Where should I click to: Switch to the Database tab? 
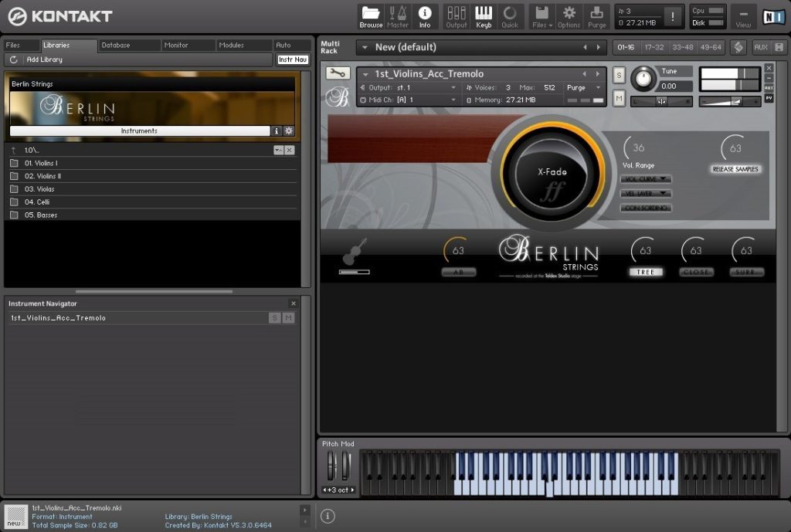tap(116, 46)
